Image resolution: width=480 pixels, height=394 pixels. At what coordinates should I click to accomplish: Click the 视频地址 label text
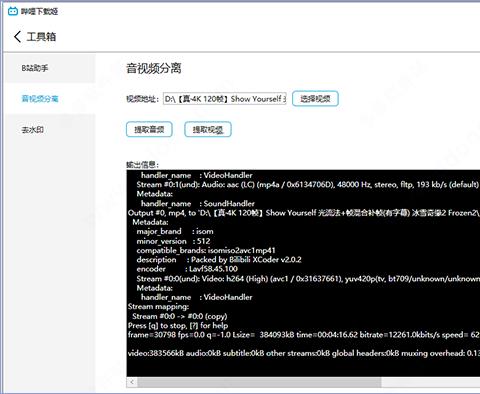(142, 99)
